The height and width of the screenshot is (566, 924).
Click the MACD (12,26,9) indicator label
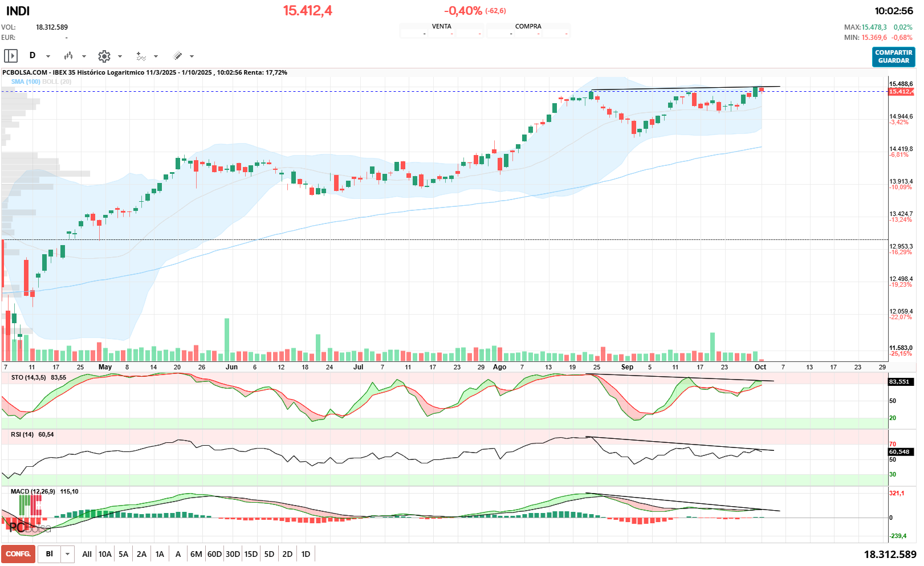tap(33, 491)
